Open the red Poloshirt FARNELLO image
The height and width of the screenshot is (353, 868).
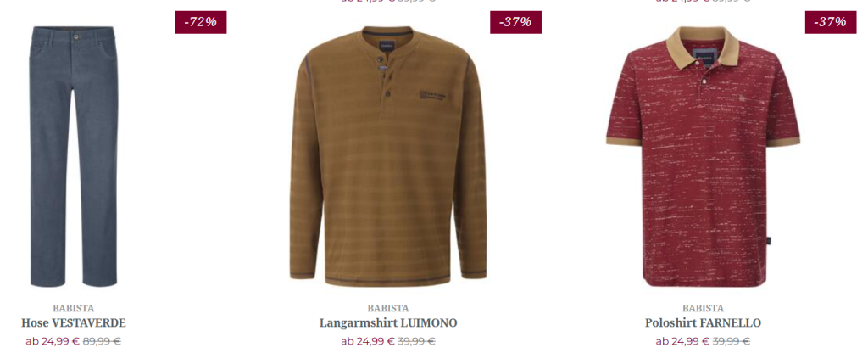[x=703, y=156]
